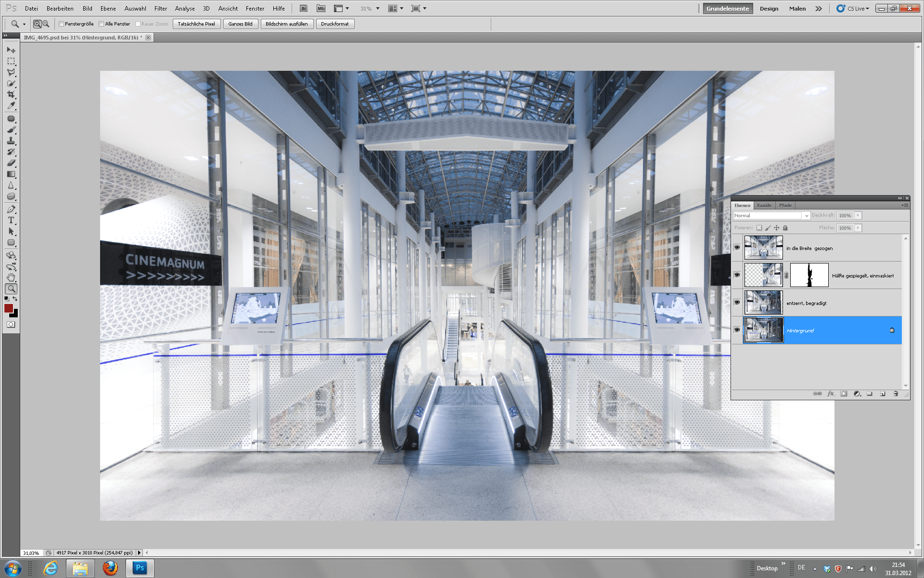The height and width of the screenshot is (578, 924).
Task: Select the Pen tool
Action: pyautogui.click(x=11, y=209)
